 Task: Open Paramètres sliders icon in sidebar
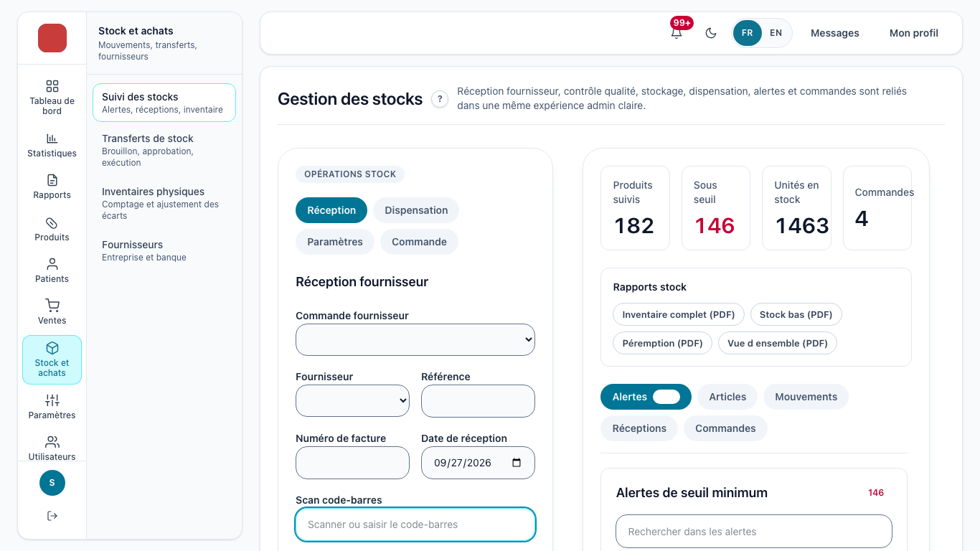(52, 400)
